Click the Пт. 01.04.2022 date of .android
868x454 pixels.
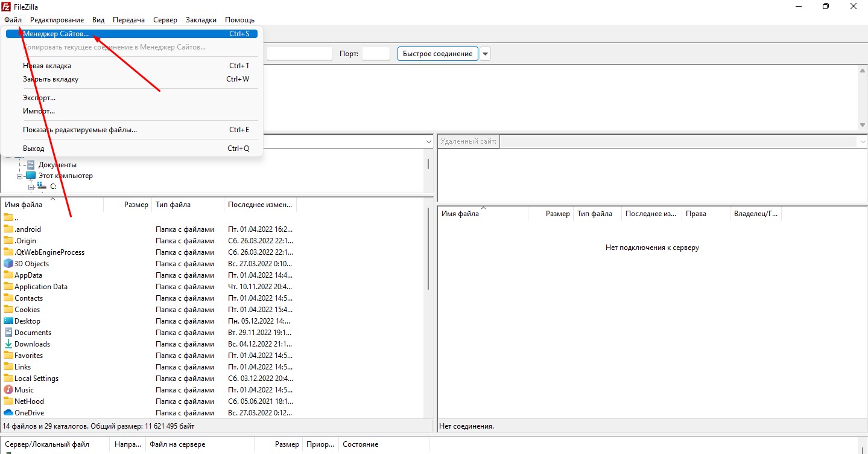coord(261,229)
